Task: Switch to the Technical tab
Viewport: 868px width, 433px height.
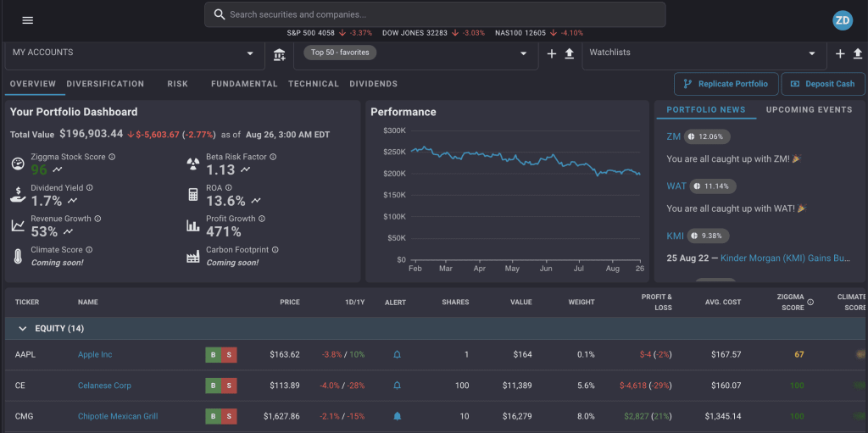Action: 314,84
